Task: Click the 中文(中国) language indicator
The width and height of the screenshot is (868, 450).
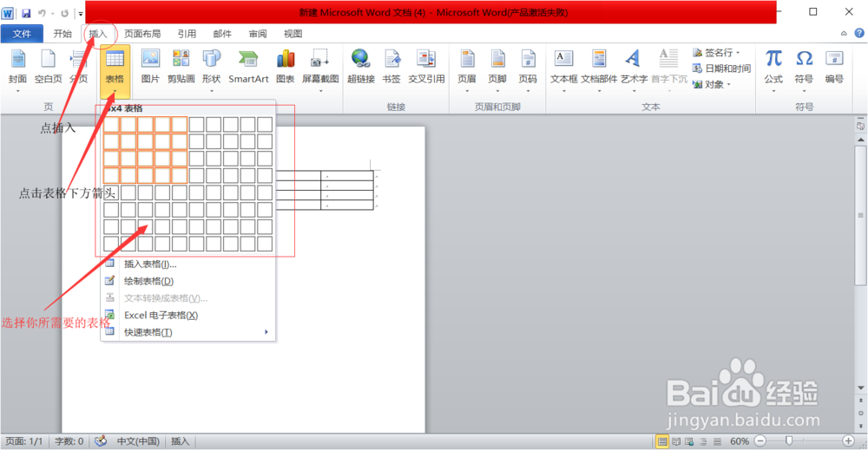Action: (138, 441)
